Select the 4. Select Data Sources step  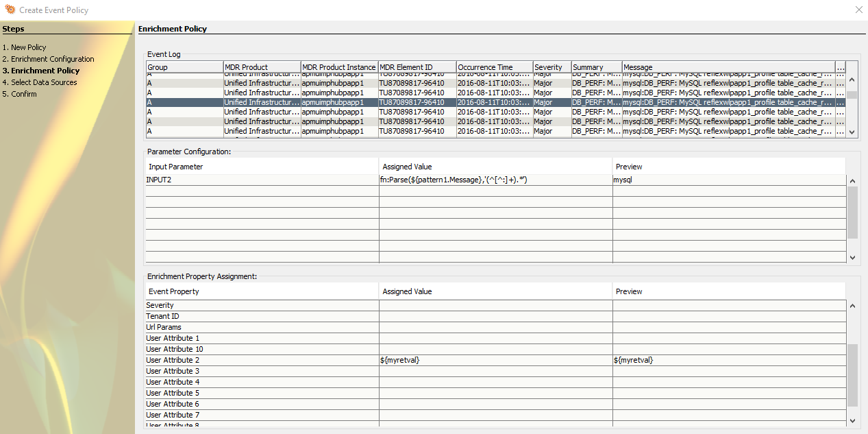(x=45, y=82)
